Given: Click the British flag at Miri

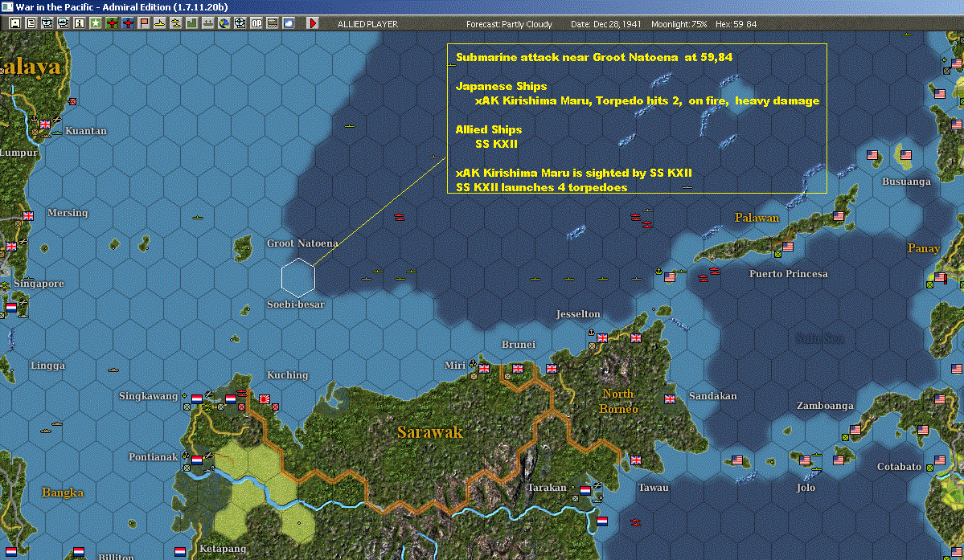Looking at the screenshot, I should pos(485,369).
